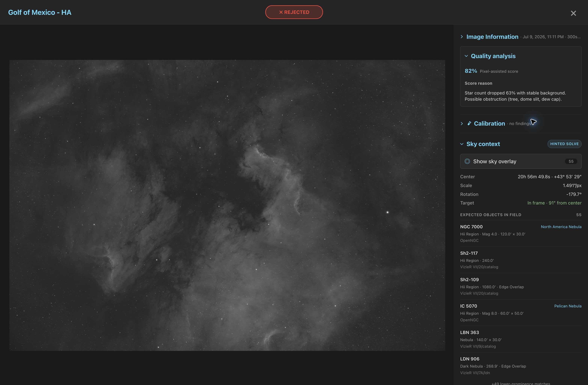
Task: Toggle the Show sky overlay radio
Action: pyautogui.click(x=467, y=161)
